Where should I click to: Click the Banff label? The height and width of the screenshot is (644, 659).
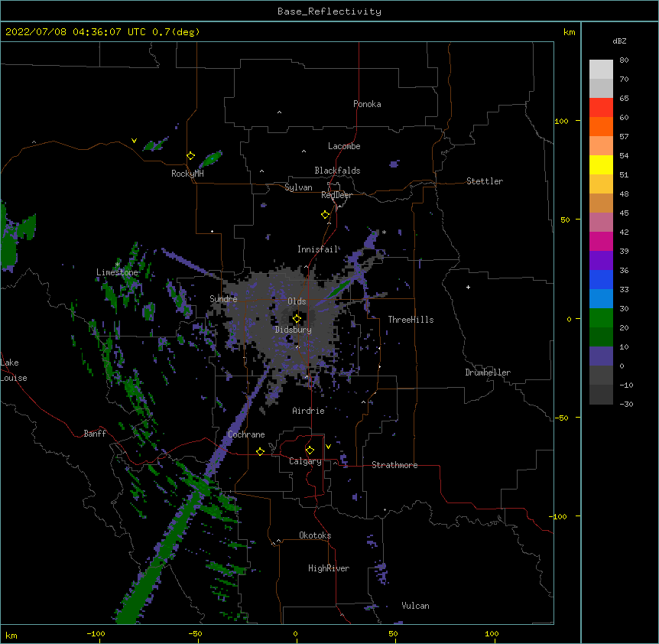[95, 434]
